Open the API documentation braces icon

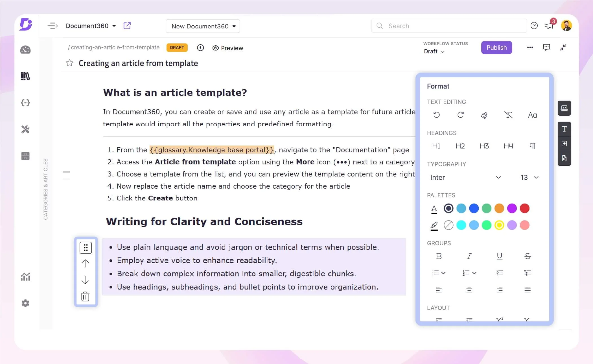click(25, 103)
